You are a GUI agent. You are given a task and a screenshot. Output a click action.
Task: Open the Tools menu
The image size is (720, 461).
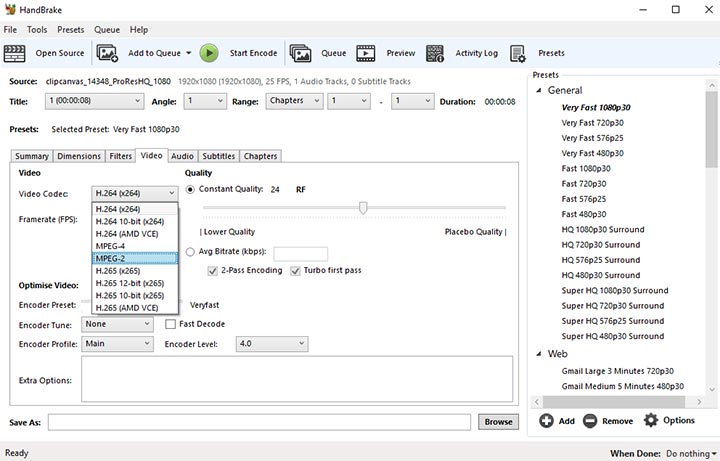[37, 30]
